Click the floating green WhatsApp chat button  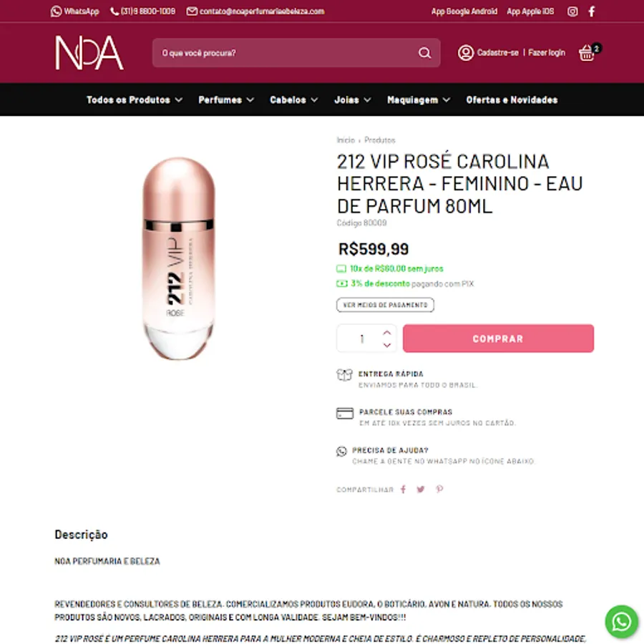(x=621, y=621)
